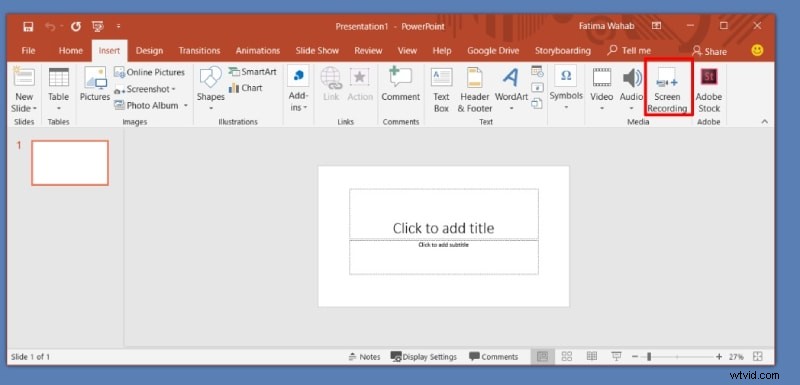The width and height of the screenshot is (800, 385).
Task: Save the presentation from the quick access toolbar
Action: 29,27
